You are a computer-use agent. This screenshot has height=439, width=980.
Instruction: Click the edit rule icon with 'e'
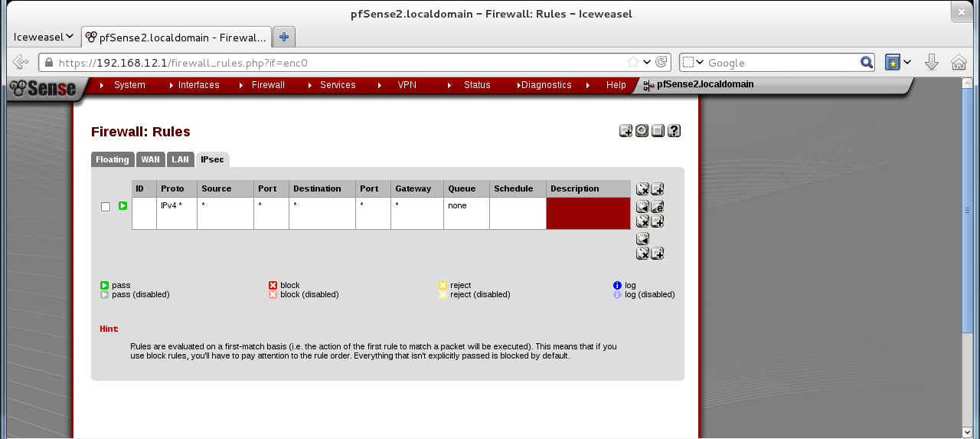[657, 207]
